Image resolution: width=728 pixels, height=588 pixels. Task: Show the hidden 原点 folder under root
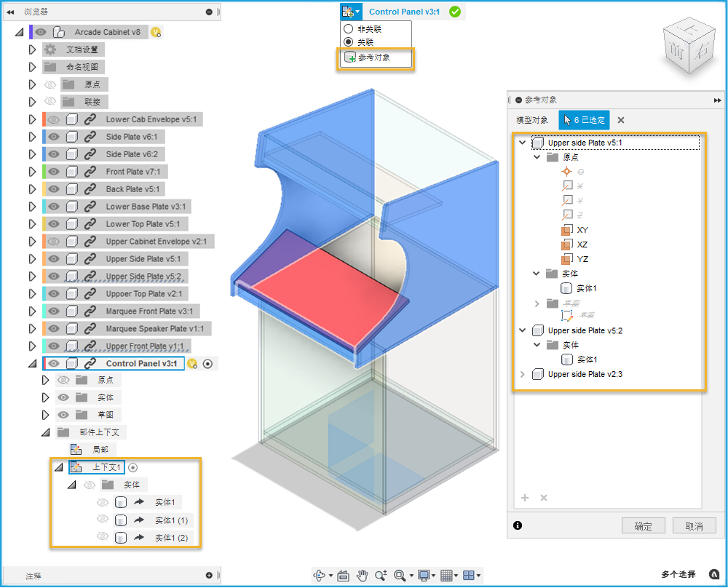pyautogui.click(x=50, y=84)
